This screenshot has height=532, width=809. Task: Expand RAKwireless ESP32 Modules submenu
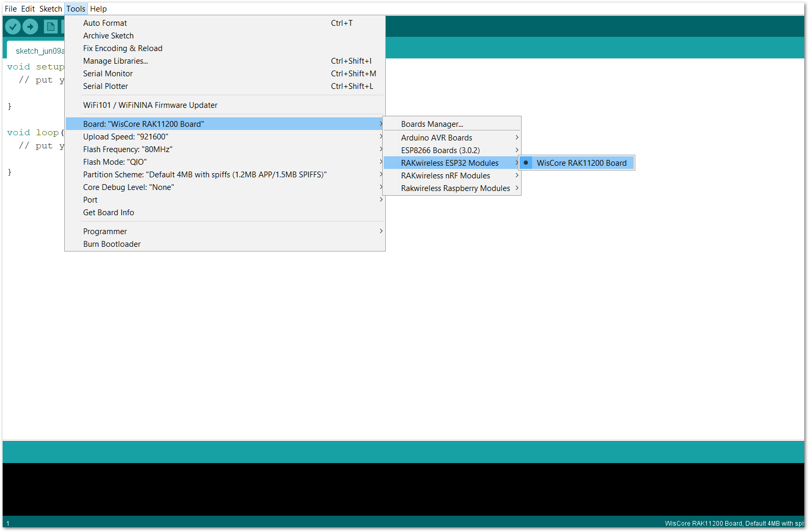(x=452, y=163)
